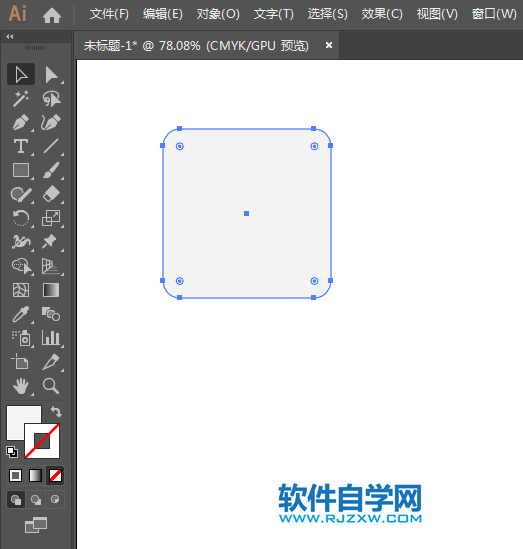This screenshot has width=523, height=549.
Task: Pick the Eyedropper tool
Action: 21,314
